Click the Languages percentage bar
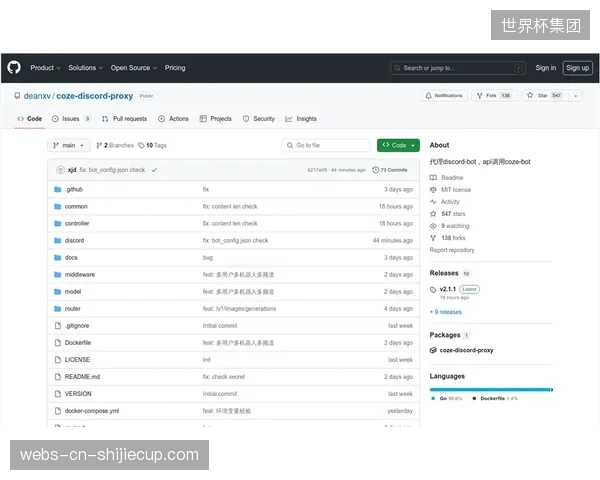Image resolution: width=600 pixels, height=480 pixels. [x=491, y=390]
